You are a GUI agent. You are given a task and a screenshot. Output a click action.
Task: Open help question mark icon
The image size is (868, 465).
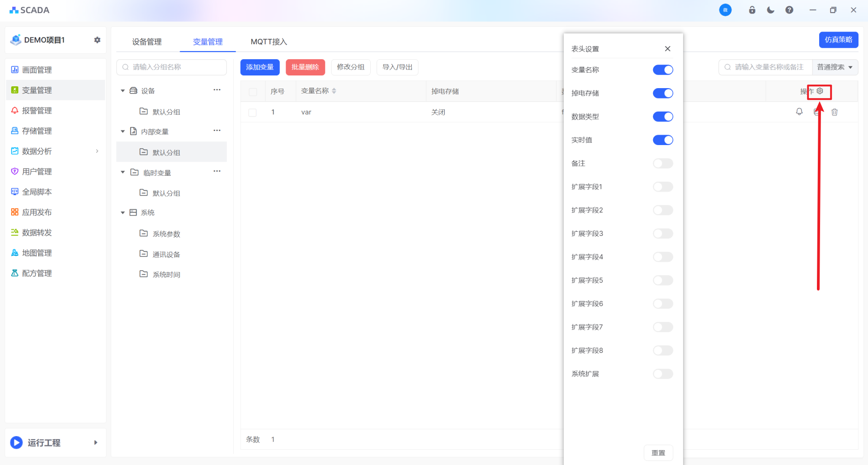[789, 10]
